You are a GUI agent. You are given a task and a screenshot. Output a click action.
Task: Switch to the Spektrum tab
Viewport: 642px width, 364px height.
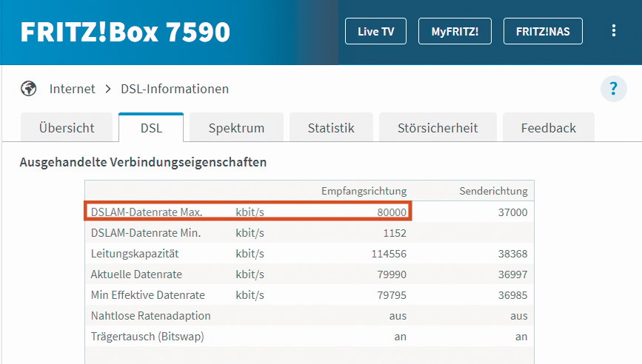pyautogui.click(x=236, y=127)
